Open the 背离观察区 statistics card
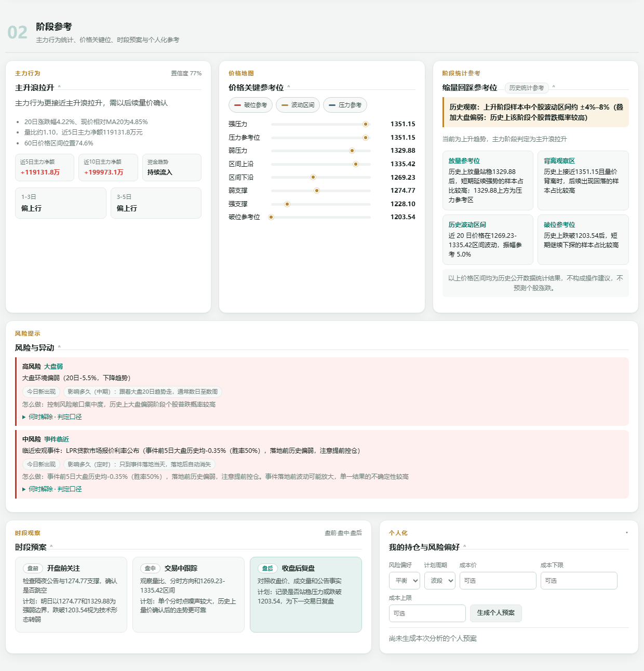 click(583, 181)
